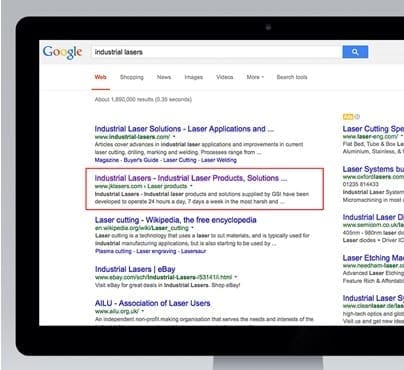Open the Industrial Lasers eBay result

coord(135,269)
